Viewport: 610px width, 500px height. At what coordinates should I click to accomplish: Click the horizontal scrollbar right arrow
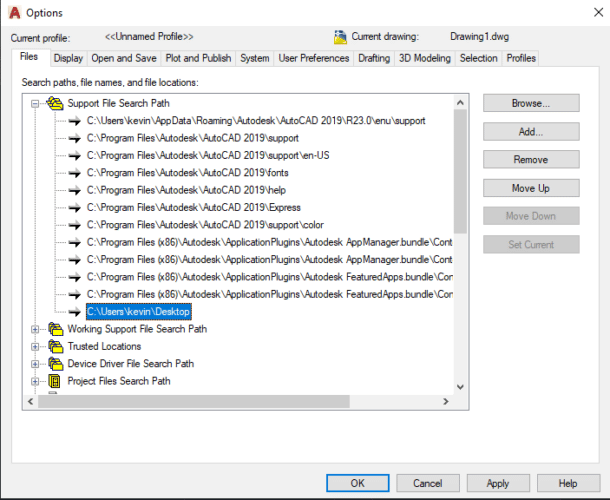click(446, 401)
